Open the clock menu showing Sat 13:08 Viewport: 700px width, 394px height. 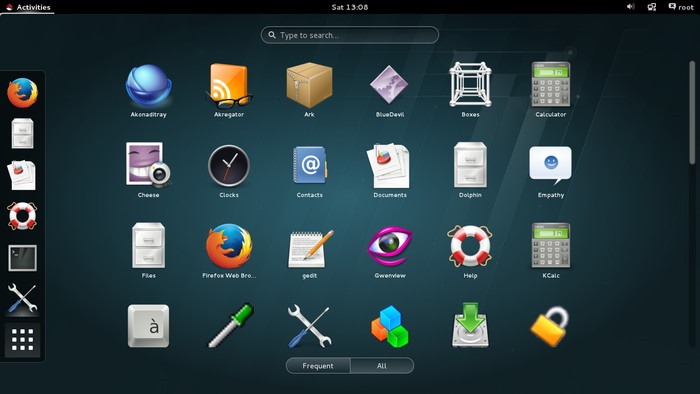350,7
